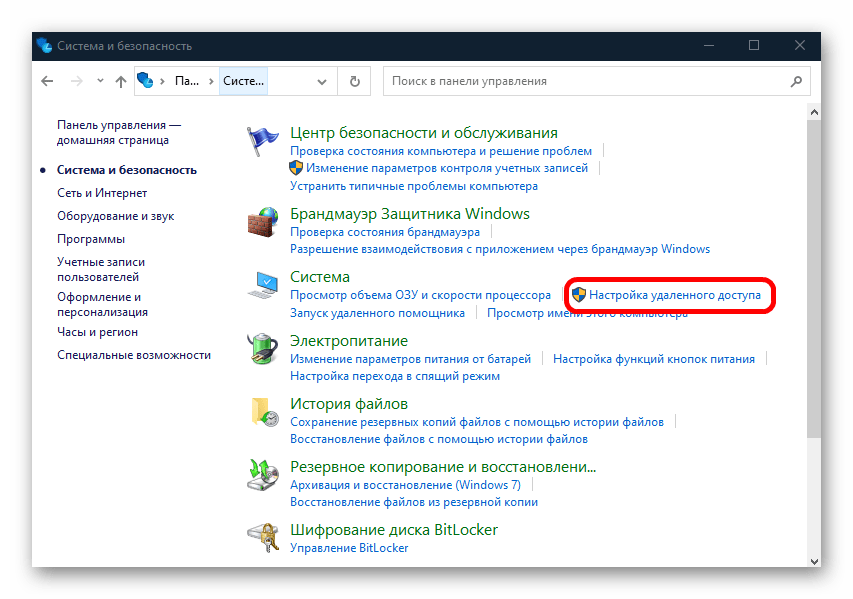This screenshot has height=599, width=853.
Task: Click the Security and Maintenance flag icon
Action: pos(262,141)
